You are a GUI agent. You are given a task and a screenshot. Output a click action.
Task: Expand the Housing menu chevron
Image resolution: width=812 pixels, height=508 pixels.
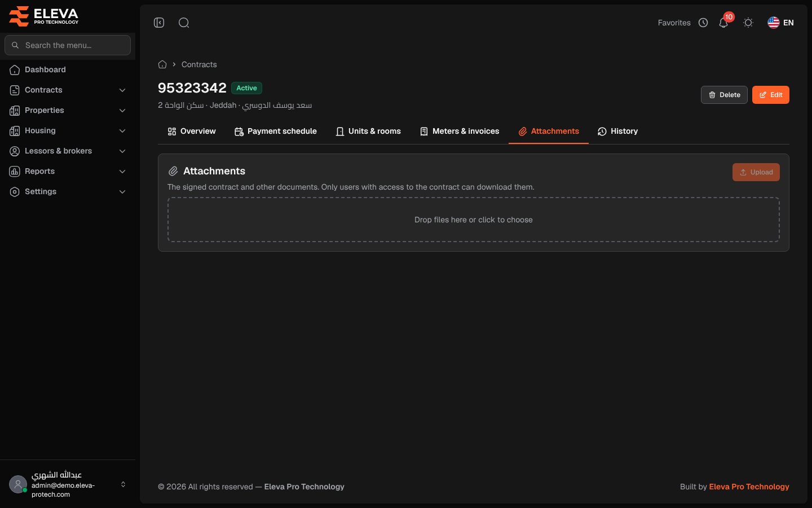pos(122,131)
